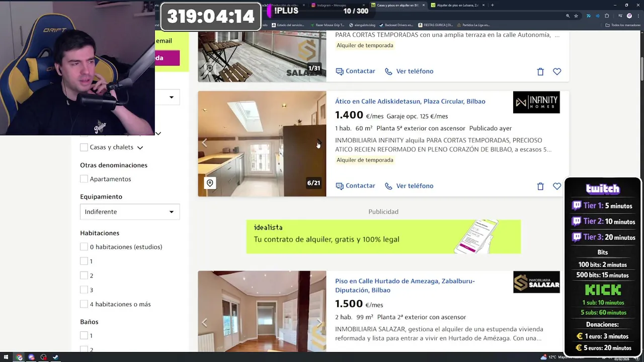
Task: Open Steam from the taskbar
Action: pyautogui.click(x=55, y=357)
